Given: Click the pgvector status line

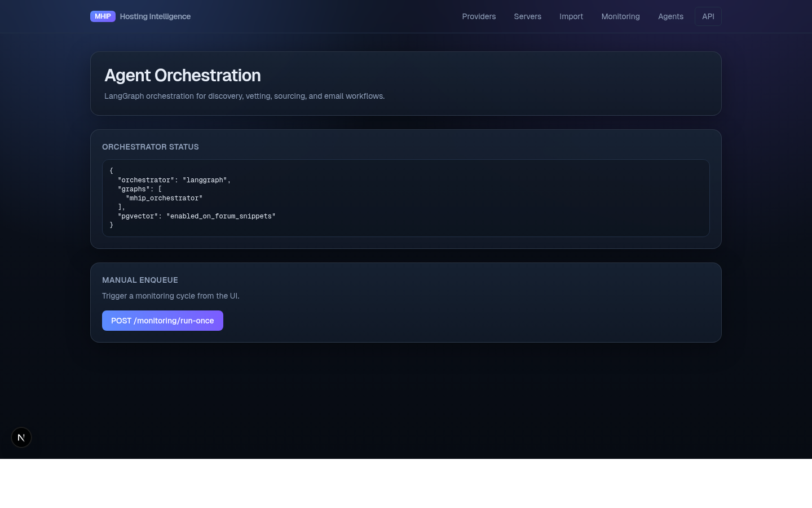Looking at the screenshot, I should coord(196,216).
